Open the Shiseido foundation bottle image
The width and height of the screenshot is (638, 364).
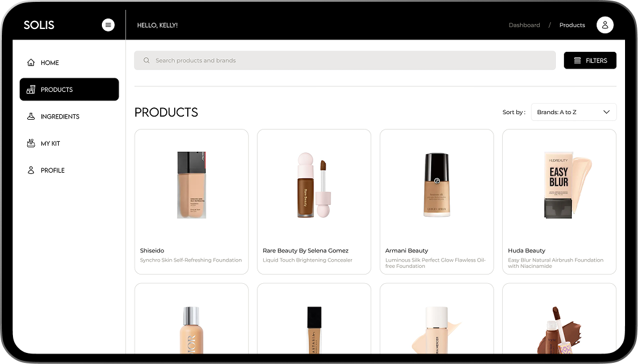pos(191,185)
